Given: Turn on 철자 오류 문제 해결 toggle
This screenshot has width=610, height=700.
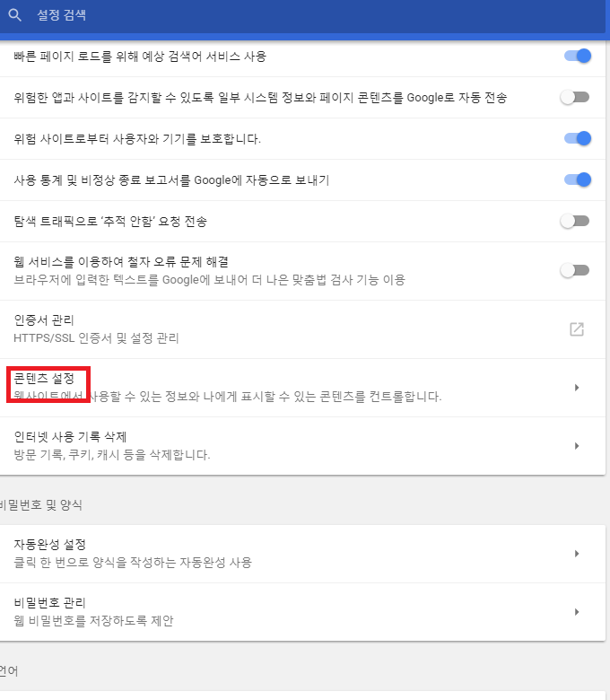Looking at the screenshot, I should coord(575,270).
